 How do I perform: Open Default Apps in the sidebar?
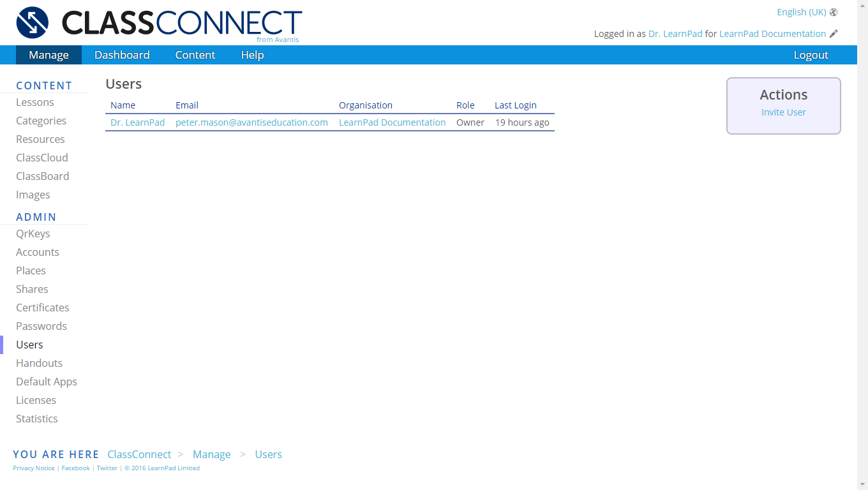(47, 382)
